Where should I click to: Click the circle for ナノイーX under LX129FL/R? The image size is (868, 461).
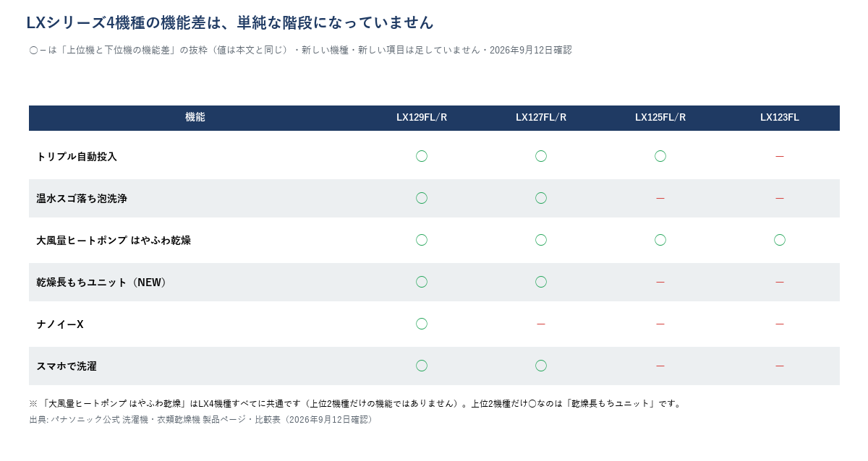(x=422, y=324)
